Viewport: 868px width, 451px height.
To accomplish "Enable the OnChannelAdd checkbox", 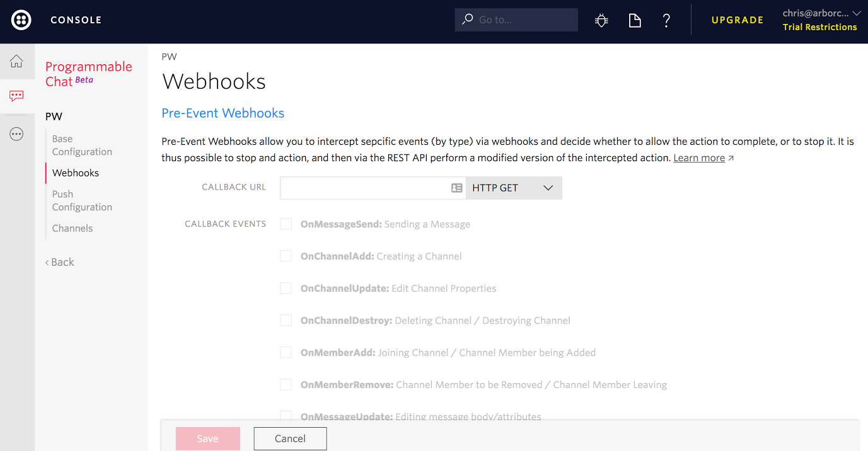I will point(286,256).
